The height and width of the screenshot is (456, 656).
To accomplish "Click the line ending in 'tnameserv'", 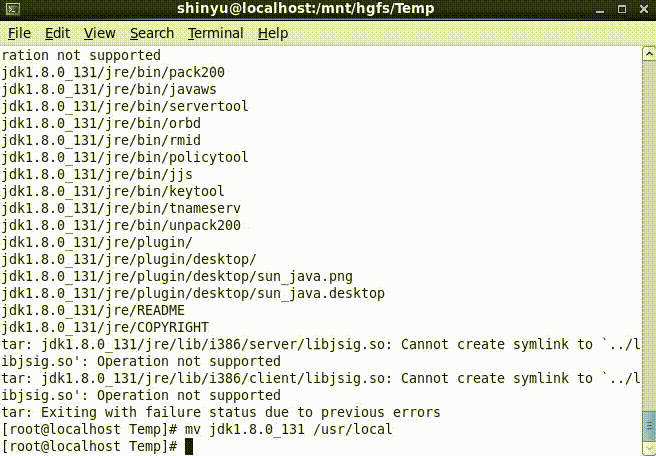I will pyautogui.click(x=121, y=208).
